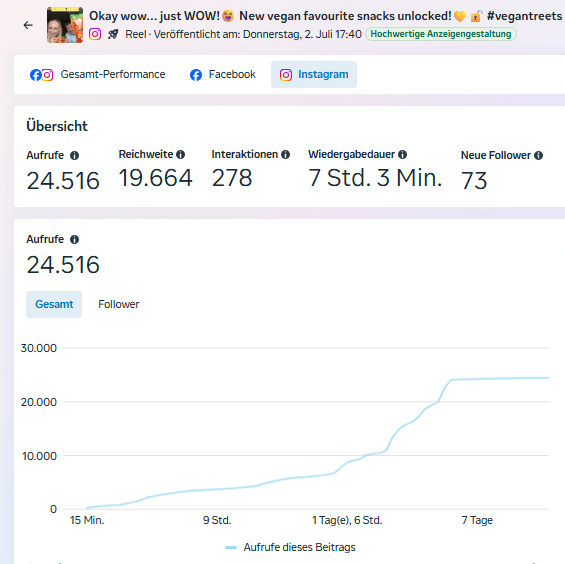This screenshot has width=565, height=564.
Task: Switch to the Gesamt-Performance tab
Action: (97, 75)
